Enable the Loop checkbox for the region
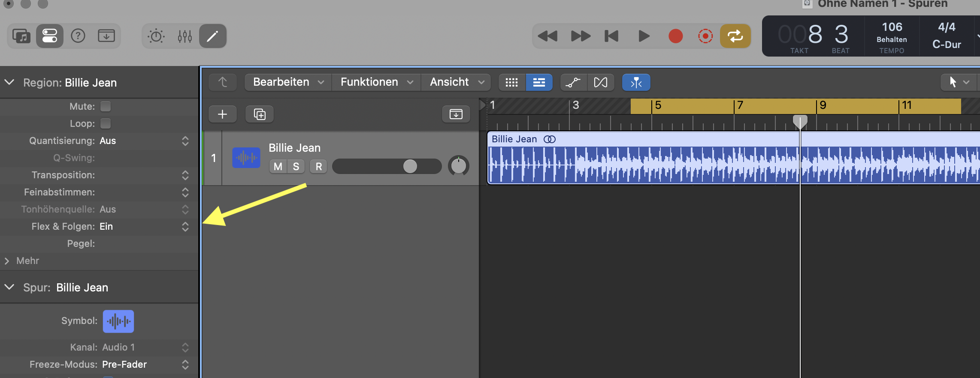The width and height of the screenshot is (980, 378). (106, 123)
